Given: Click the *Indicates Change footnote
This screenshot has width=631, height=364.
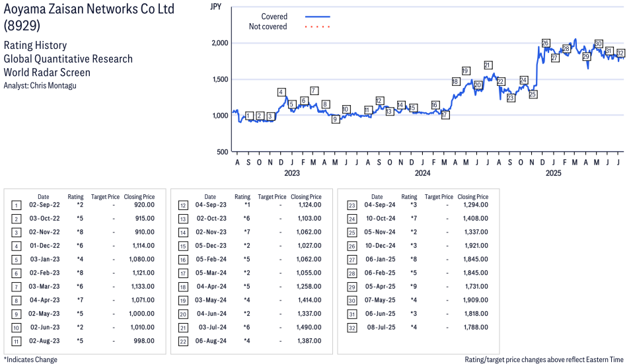Looking at the screenshot, I should (x=30, y=359).
